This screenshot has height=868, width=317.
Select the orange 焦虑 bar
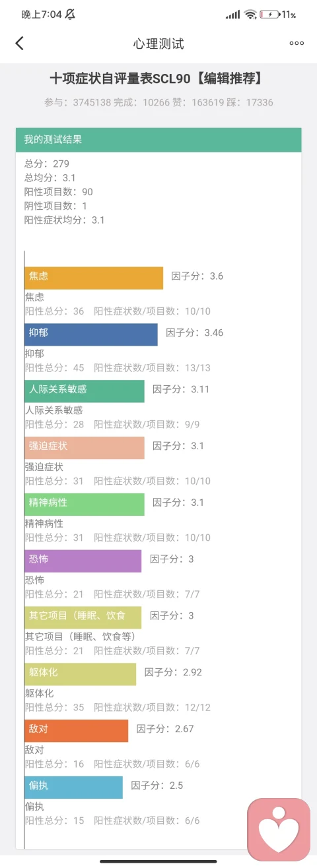pos(94,278)
